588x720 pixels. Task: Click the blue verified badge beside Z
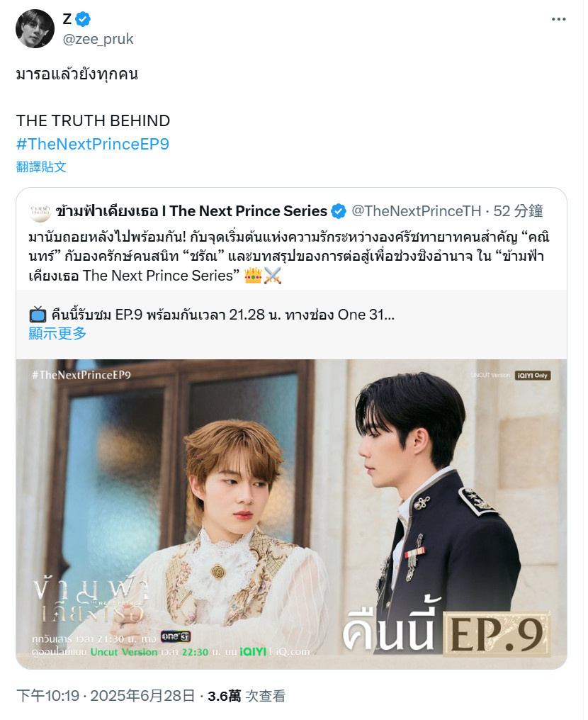pos(83,19)
